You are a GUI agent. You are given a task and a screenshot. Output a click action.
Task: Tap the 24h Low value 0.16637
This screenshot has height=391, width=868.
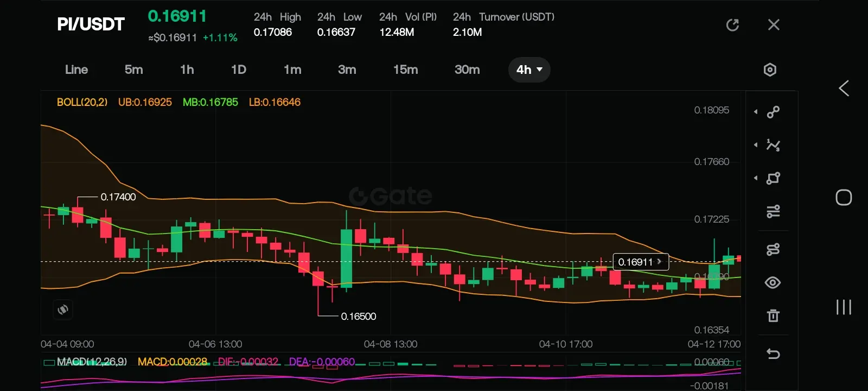pyautogui.click(x=336, y=32)
